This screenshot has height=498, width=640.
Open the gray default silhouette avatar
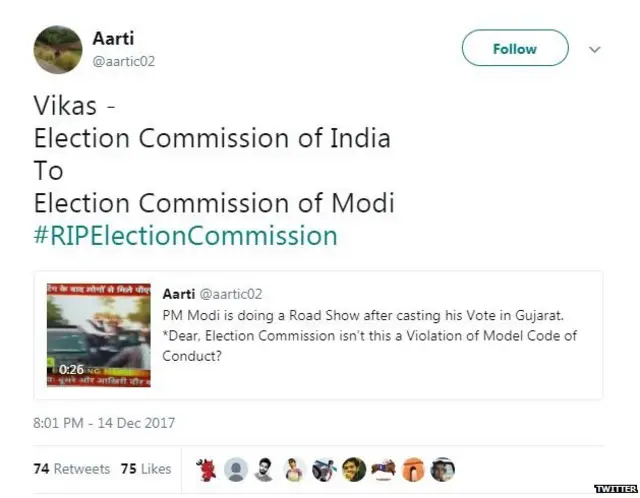click(237, 468)
